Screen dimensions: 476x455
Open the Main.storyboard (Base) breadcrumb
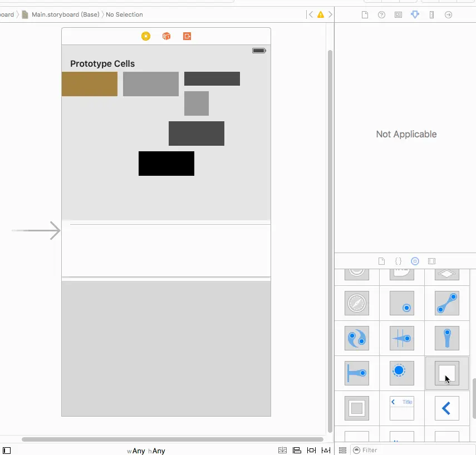point(61,14)
